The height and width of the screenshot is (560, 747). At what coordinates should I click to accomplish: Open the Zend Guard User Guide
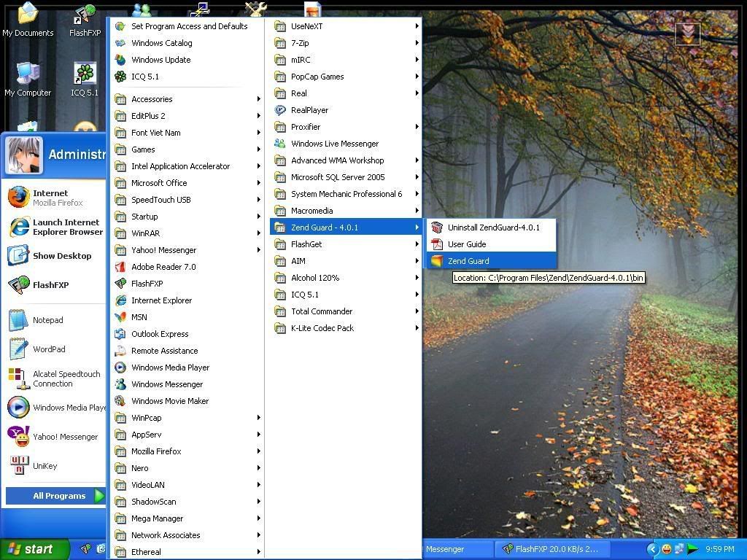[491, 244]
